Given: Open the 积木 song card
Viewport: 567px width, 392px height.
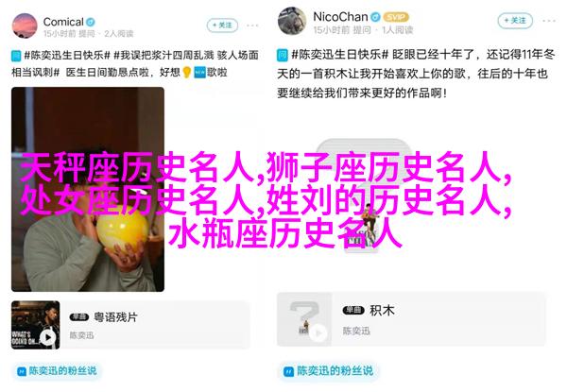Looking at the screenshot, I should (x=411, y=319).
